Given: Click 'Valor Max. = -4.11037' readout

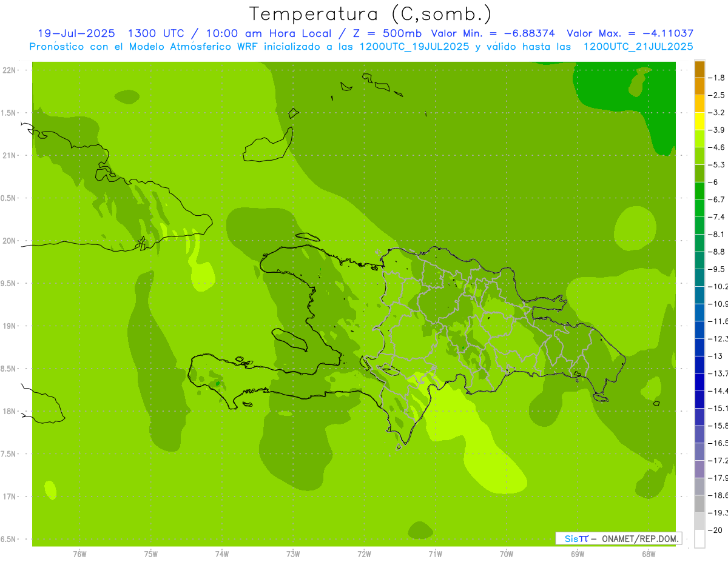Looking at the screenshot, I should pos(630,33).
